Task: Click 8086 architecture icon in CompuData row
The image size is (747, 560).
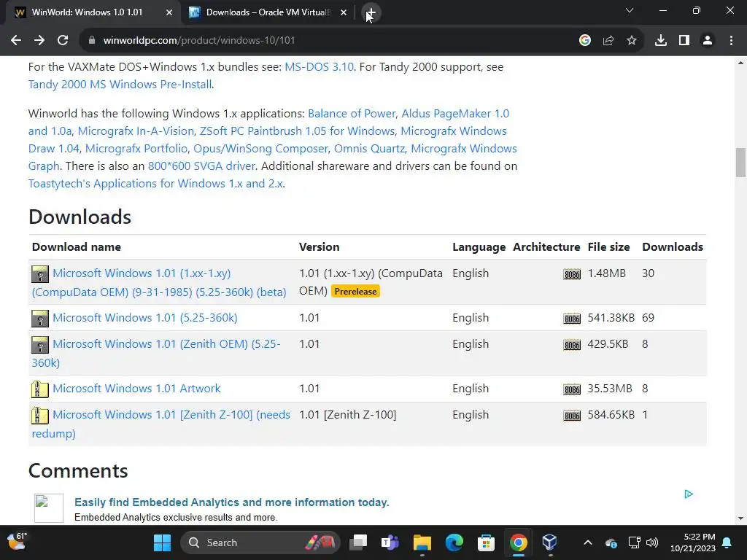Action: [x=572, y=274]
